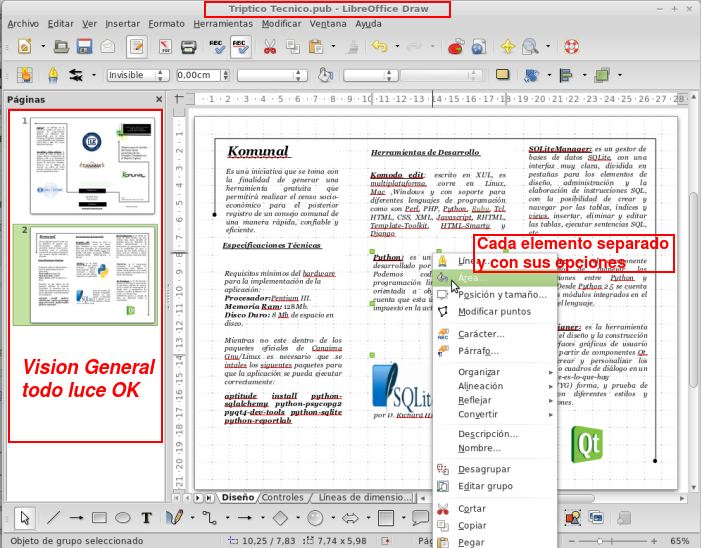Send document as e-mail icon

[108, 46]
